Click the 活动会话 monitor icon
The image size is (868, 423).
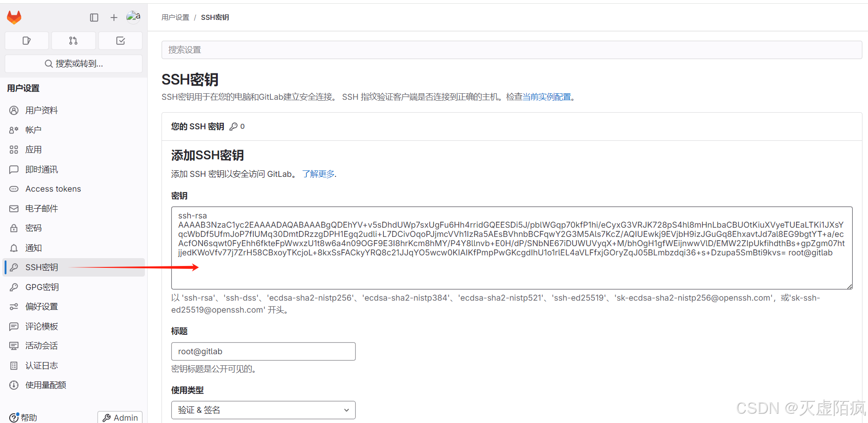point(14,346)
